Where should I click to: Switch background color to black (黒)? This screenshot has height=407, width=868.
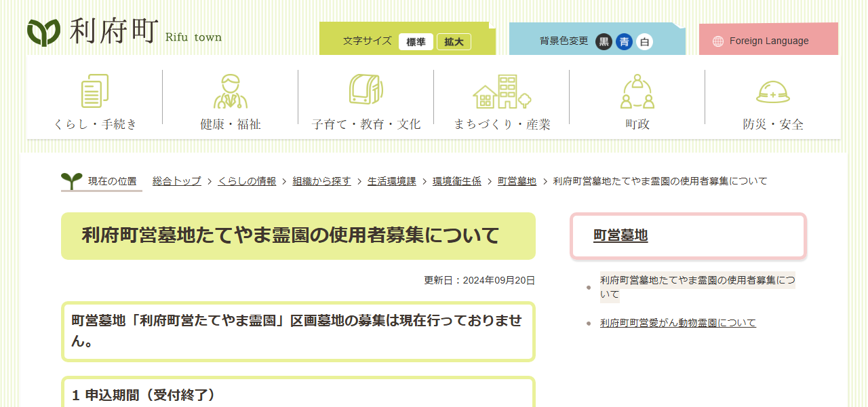pyautogui.click(x=604, y=41)
